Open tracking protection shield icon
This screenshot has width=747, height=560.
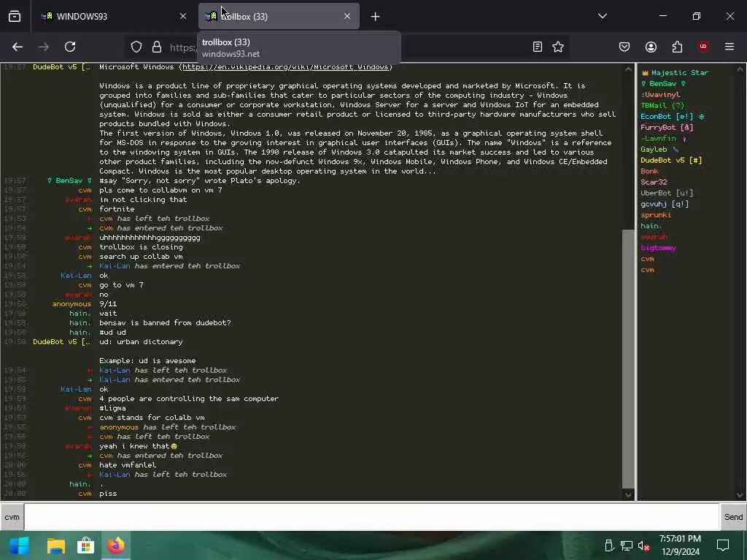click(136, 47)
